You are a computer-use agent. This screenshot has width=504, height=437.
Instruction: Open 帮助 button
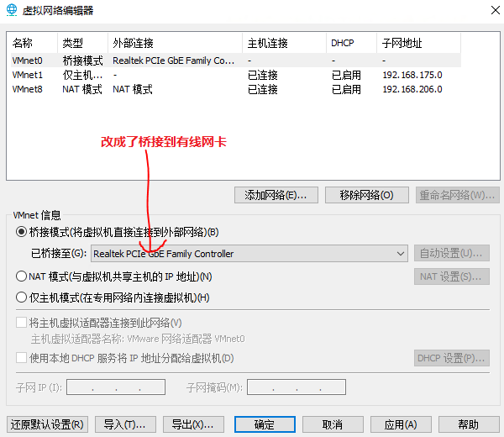coord(469,424)
